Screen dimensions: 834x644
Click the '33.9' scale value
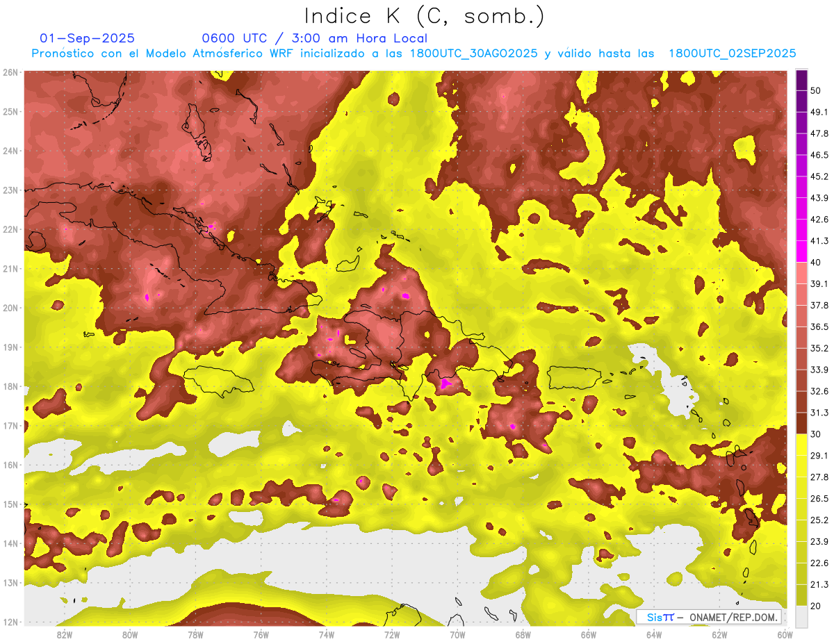[x=819, y=370]
